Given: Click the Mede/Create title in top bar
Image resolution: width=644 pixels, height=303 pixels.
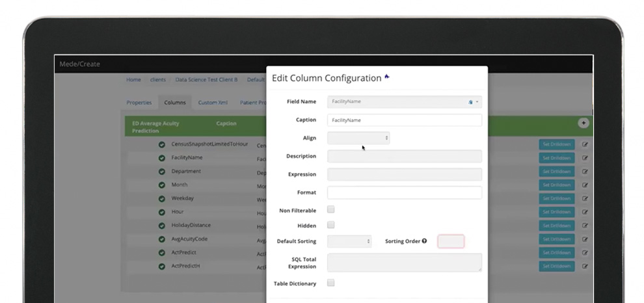Looking at the screenshot, I should [x=79, y=64].
